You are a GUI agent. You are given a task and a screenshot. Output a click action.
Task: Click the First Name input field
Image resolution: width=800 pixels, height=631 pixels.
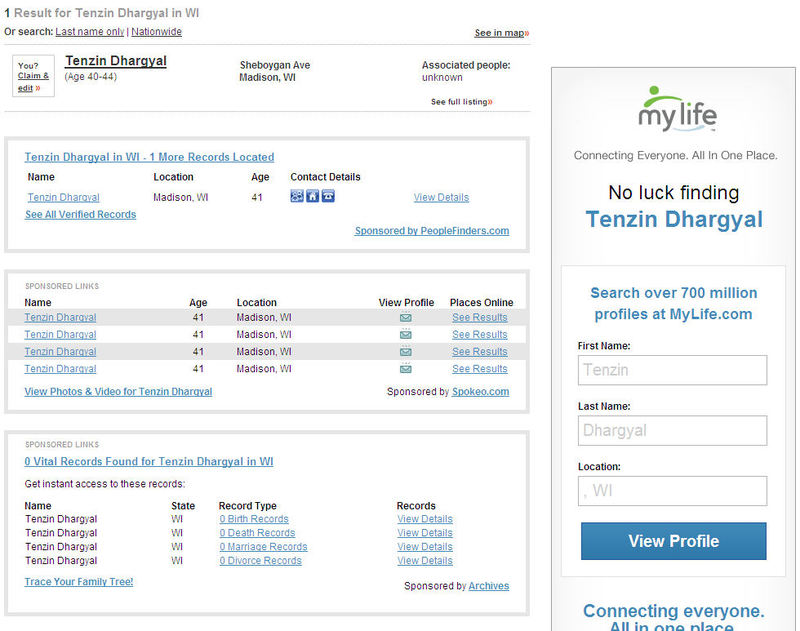pos(672,370)
